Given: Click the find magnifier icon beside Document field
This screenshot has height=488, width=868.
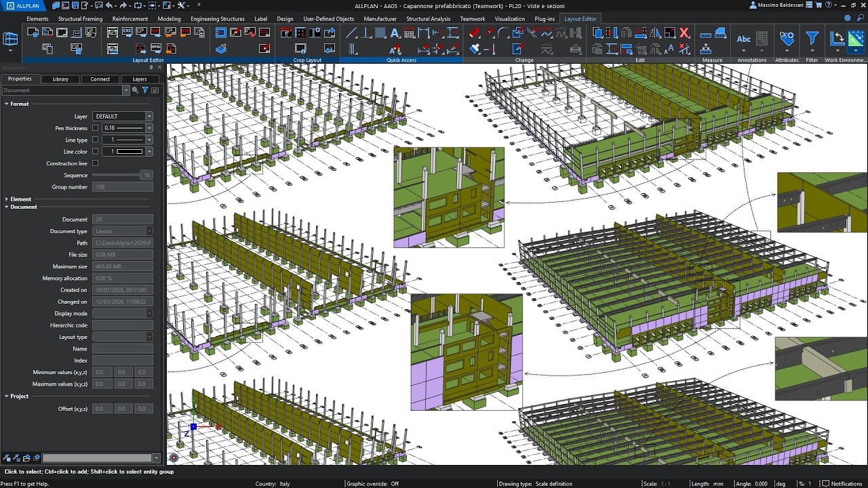Looking at the screenshot, I should pos(135,90).
